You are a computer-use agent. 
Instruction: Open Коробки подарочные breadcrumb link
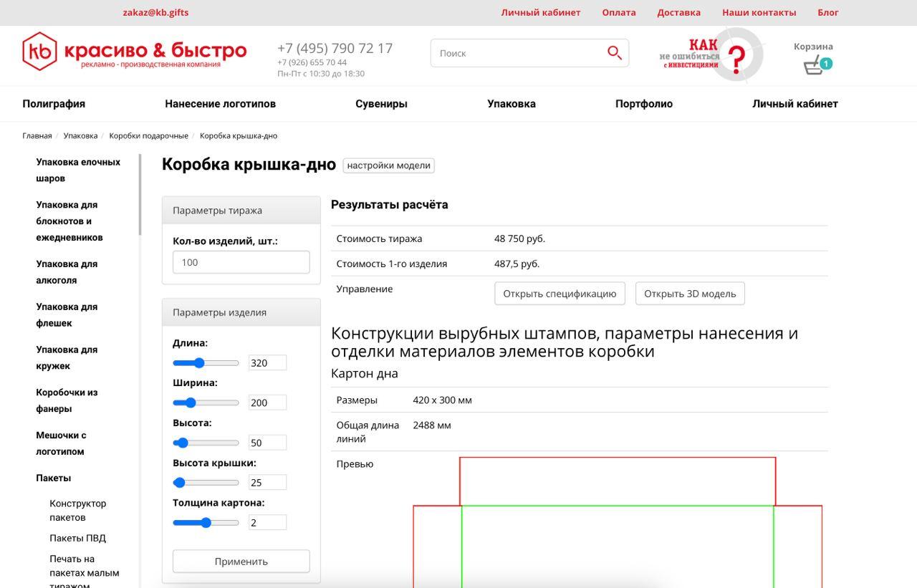coord(148,135)
